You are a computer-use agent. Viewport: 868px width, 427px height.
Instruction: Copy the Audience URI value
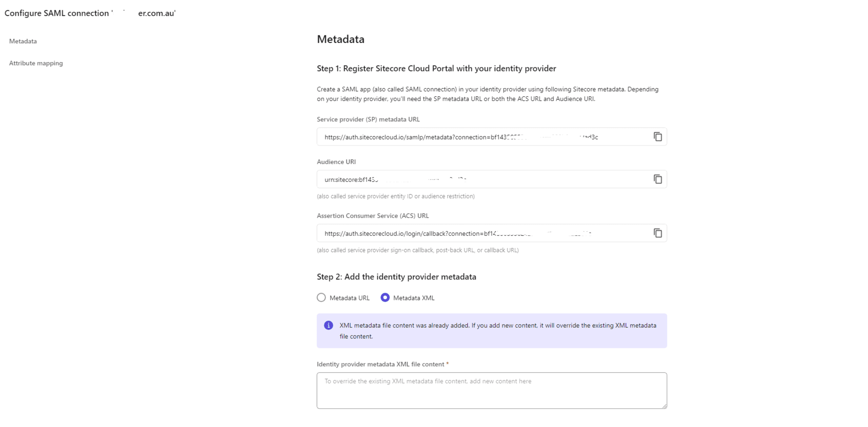coord(657,179)
